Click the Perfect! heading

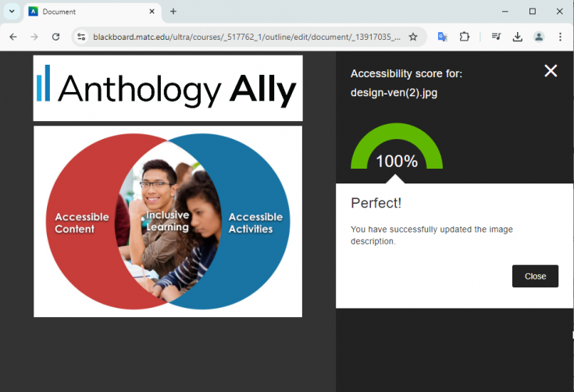click(376, 203)
